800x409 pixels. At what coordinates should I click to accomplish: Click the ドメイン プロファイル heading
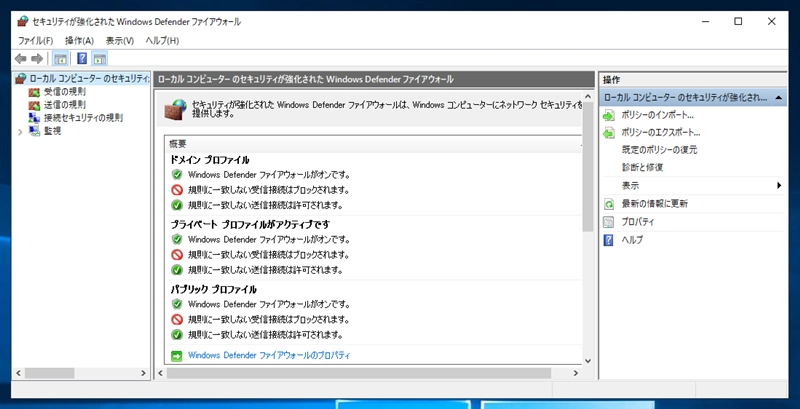tap(210, 160)
